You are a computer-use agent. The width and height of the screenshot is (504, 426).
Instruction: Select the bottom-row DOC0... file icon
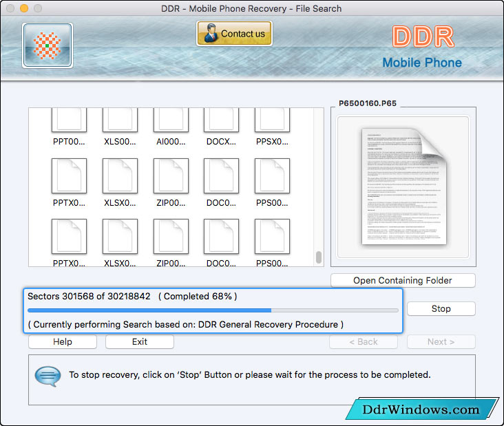click(221, 237)
